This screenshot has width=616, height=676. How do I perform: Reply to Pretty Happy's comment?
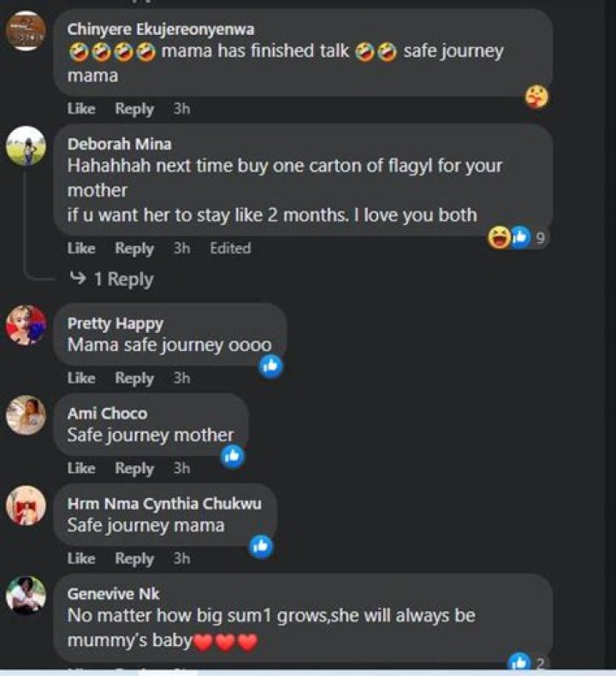[x=134, y=378]
